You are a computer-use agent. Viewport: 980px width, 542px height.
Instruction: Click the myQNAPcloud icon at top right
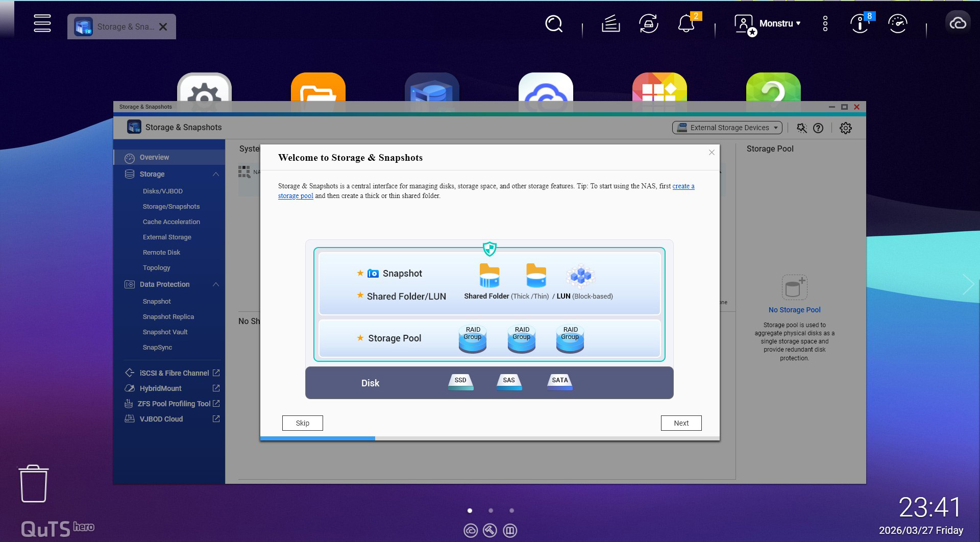[x=958, y=23]
